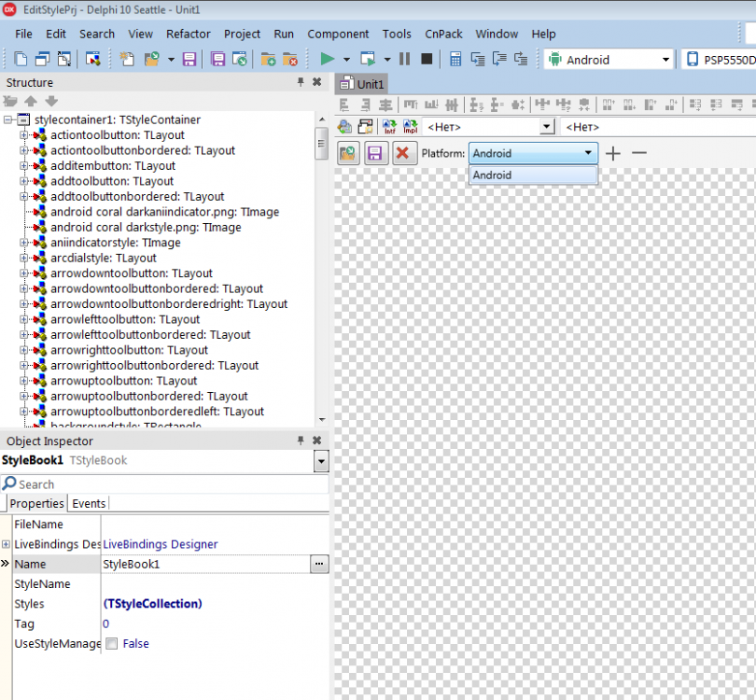The width and height of the screenshot is (756, 700).
Task: Click the Run Until Return debug icon
Action: 521,59
